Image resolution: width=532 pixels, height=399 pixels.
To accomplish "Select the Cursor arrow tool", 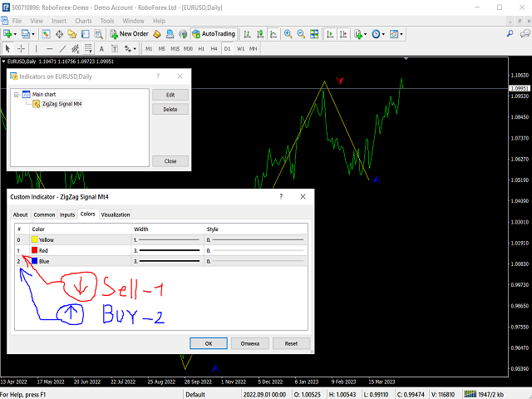I will click(x=7, y=49).
